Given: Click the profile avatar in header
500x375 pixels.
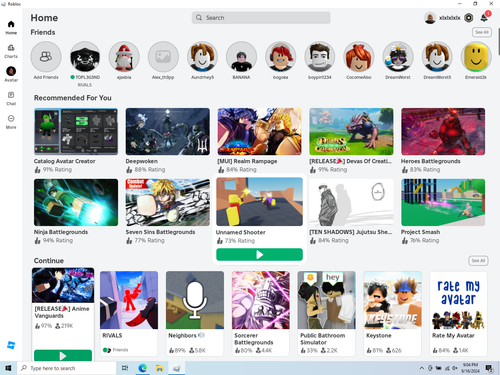Looking at the screenshot, I should pyautogui.click(x=430, y=18).
